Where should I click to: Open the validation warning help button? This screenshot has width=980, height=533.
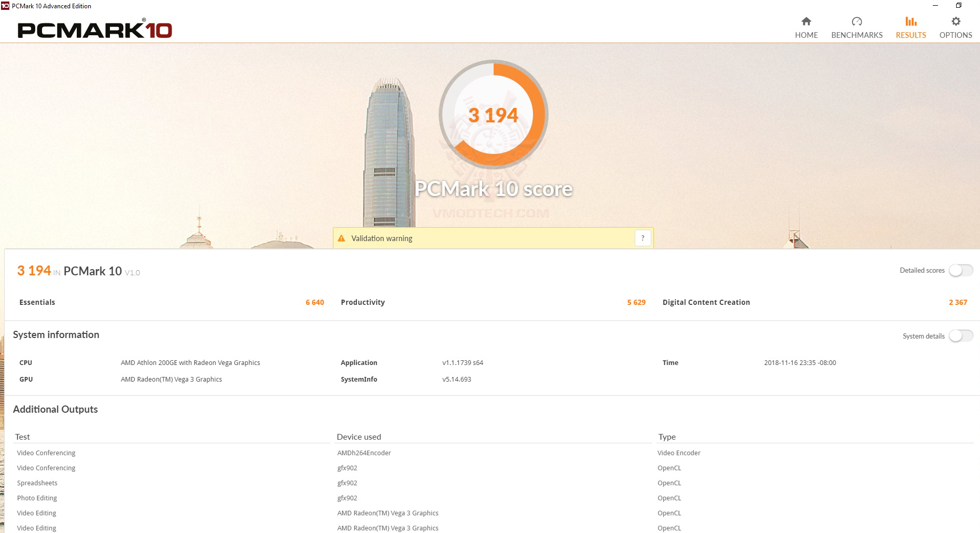pyautogui.click(x=642, y=238)
